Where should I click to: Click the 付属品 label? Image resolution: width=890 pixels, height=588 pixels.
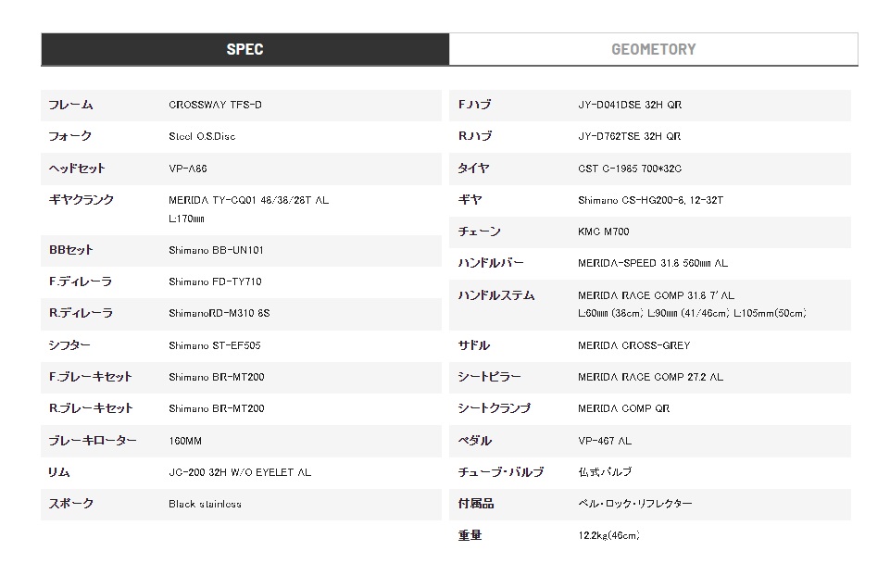476,504
